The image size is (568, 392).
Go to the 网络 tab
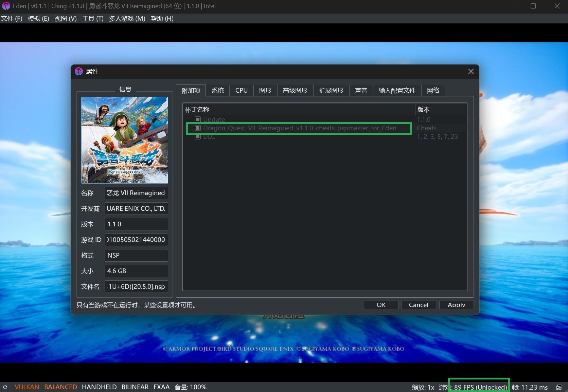[x=433, y=90]
